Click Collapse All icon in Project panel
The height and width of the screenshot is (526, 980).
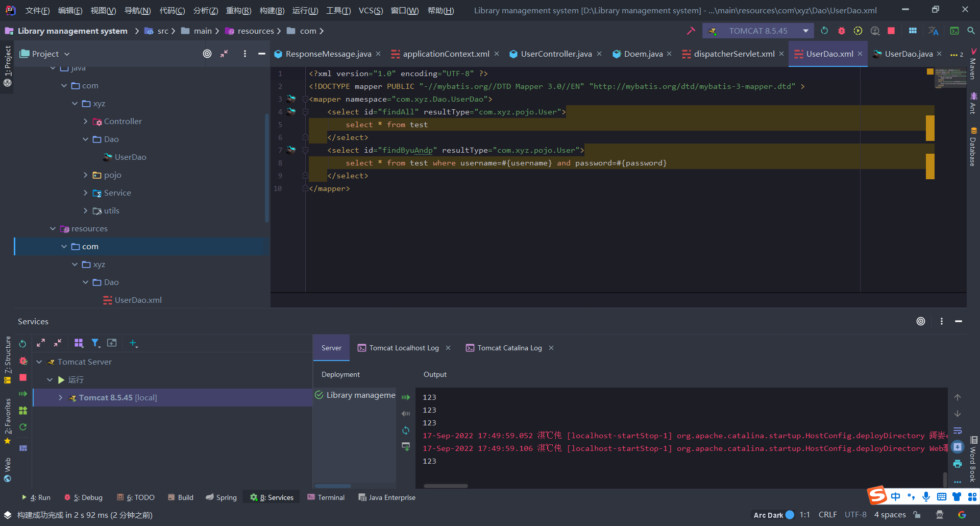pos(224,54)
